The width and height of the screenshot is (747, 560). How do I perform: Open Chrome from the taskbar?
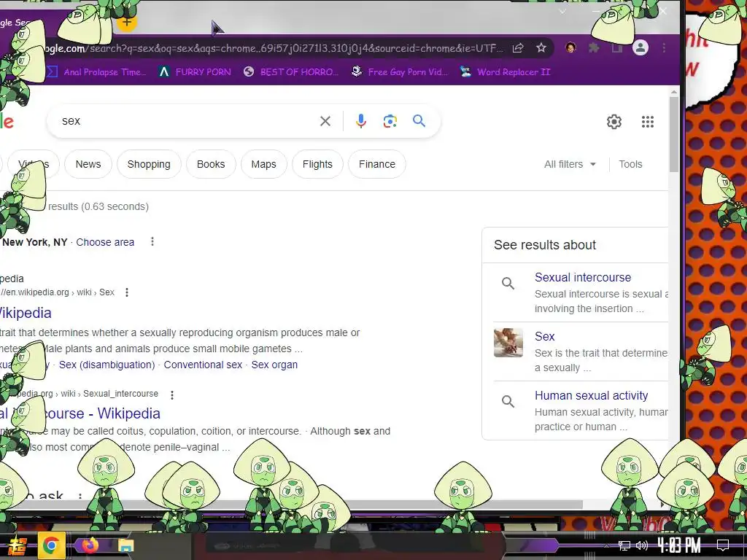51,545
